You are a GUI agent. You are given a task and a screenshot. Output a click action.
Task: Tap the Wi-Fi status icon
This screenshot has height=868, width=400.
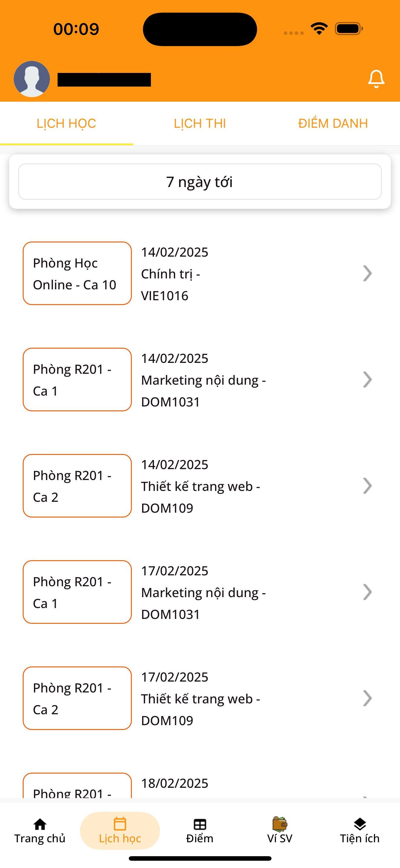[x=319, y=28]
